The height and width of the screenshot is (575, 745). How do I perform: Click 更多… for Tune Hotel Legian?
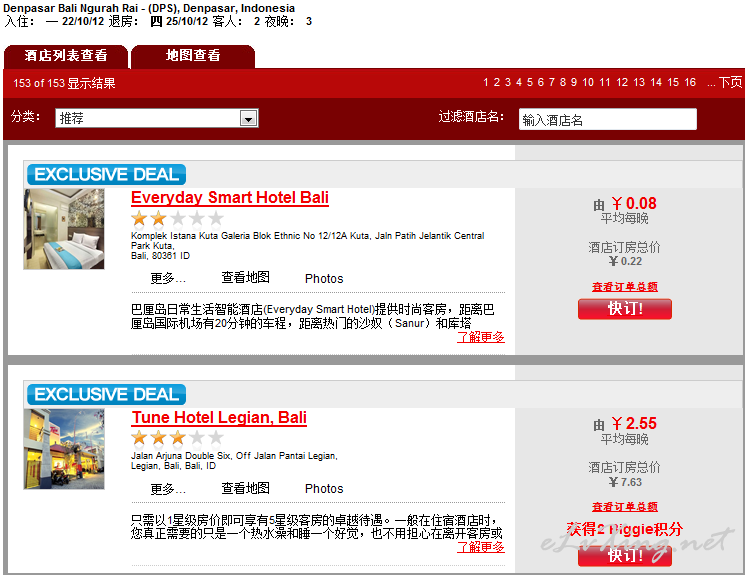coord(168,489)
